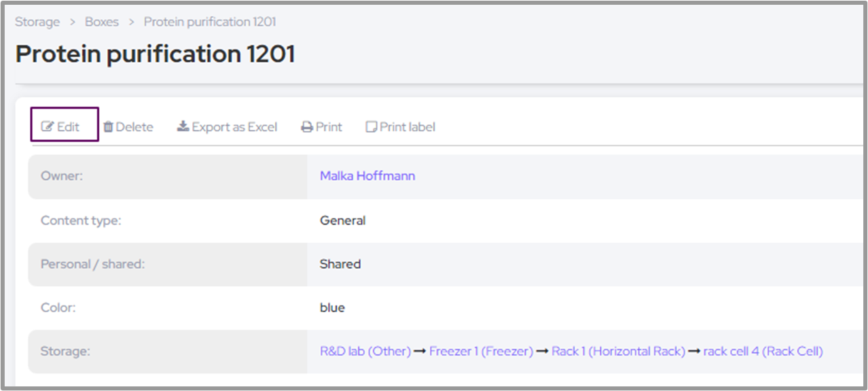Viewport: 868px width, 391px height.
Task: Click the Personal / shared field label
Action: 92,264
